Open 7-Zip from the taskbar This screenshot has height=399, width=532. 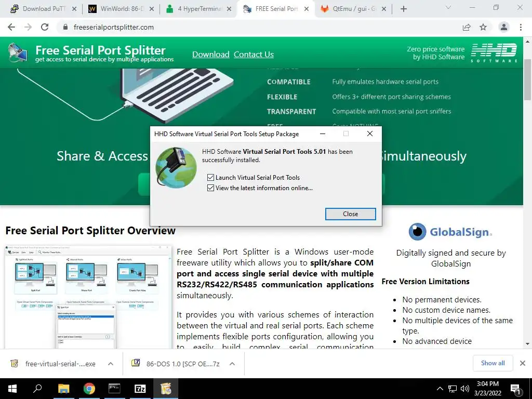point(140,389)
